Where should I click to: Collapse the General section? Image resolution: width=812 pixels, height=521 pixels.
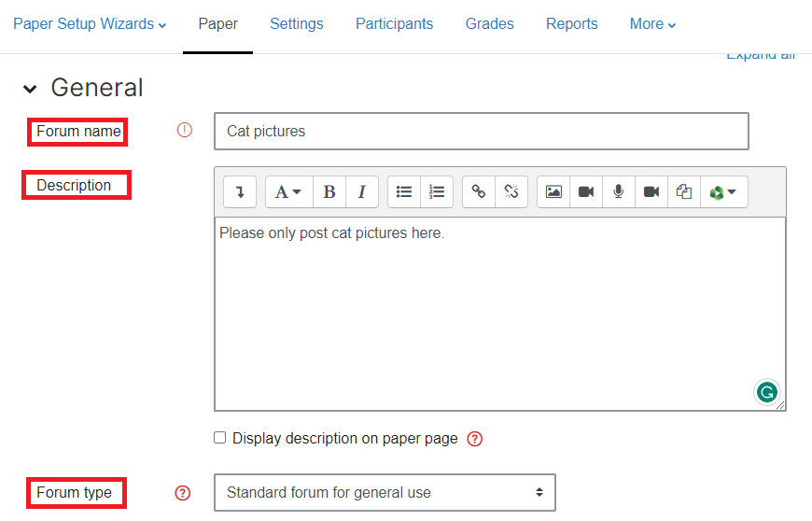click(30, 89)
